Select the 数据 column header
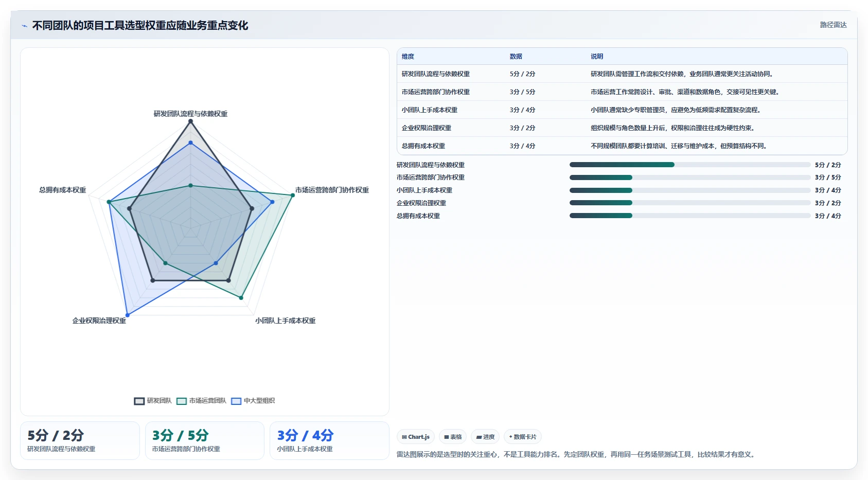Viewport: 868px width, 480px height. click(516, 57)
